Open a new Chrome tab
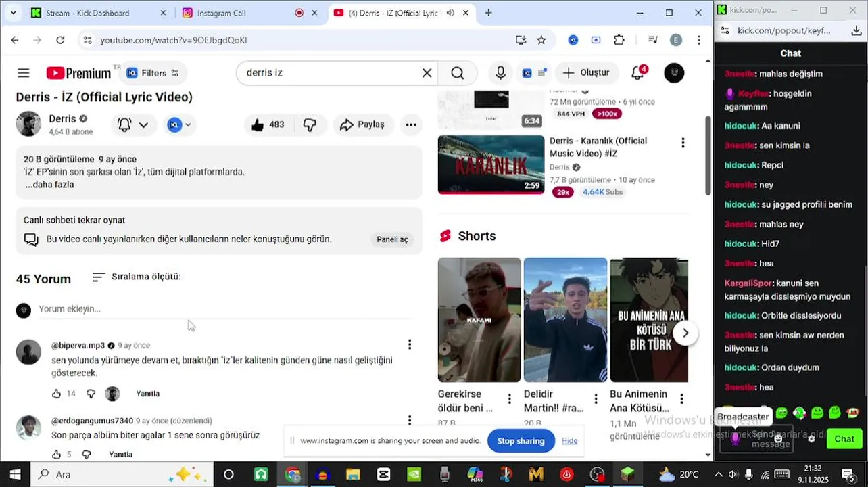Viewport: 868px width, 487px height. pos(488,13)
